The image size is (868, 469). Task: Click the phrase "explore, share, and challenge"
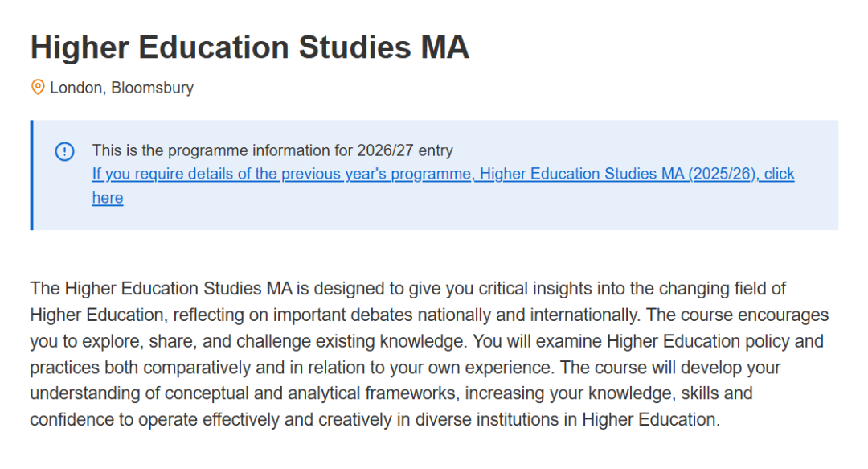(168, 341)
